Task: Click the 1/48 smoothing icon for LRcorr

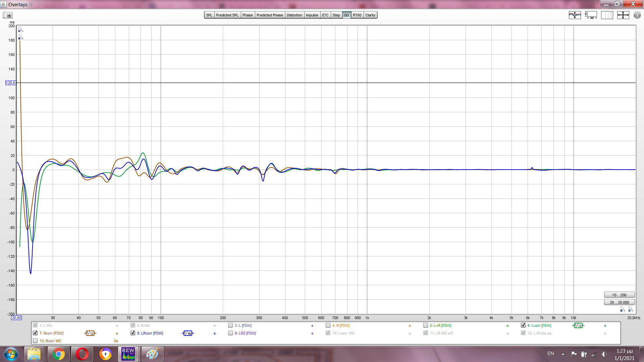Action: [x=187, y=333]
